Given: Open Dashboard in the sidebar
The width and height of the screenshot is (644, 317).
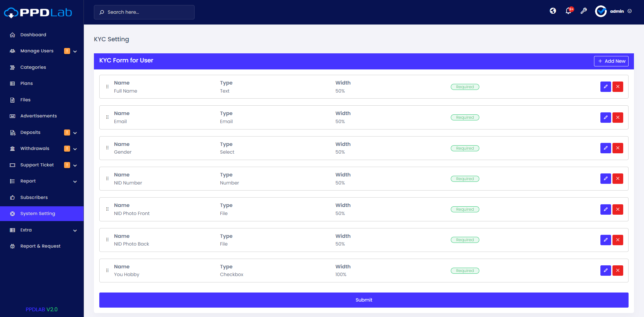Looking at the screenshot, I should click(x=33, y=35).
